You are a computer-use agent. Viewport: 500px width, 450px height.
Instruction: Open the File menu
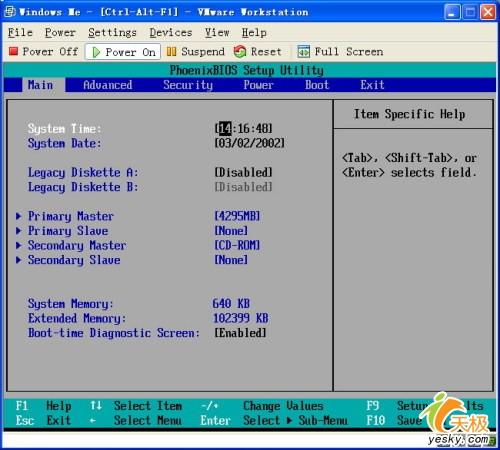[20, 32]
